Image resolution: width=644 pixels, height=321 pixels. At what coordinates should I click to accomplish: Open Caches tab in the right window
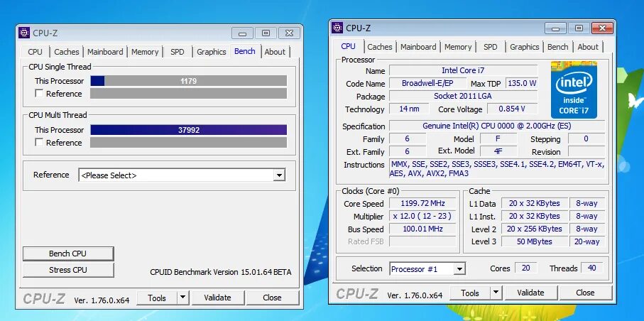tap(379, 47)
